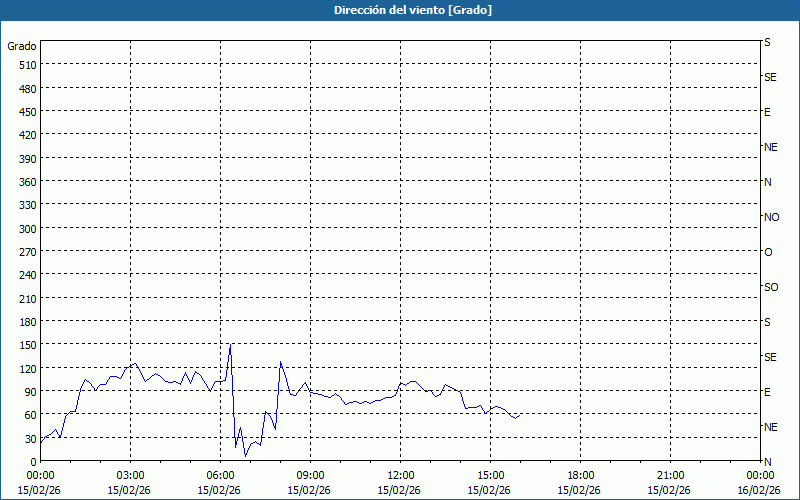Viewport: 800px width, 500px height.
Task: Select the 'O' west compass label
Action: pyautogui.click(x=768, y=252)
